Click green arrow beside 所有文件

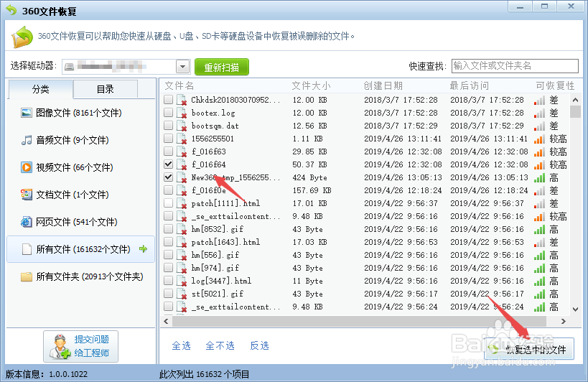[144, 248]
